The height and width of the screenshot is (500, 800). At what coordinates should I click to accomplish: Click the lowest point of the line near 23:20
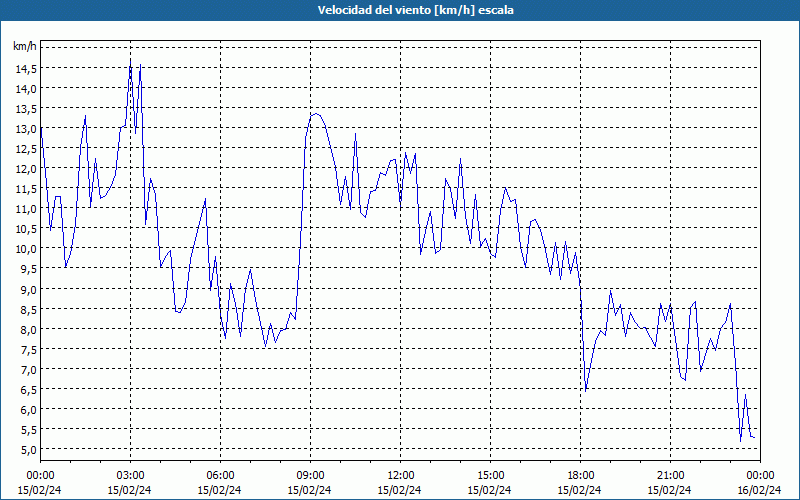point(741,441)
